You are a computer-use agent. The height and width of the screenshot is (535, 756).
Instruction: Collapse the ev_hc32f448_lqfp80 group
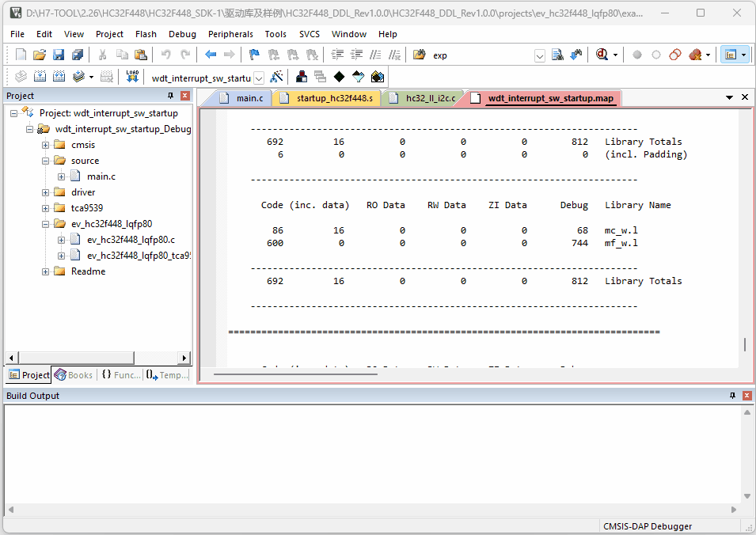click(45, 224)
